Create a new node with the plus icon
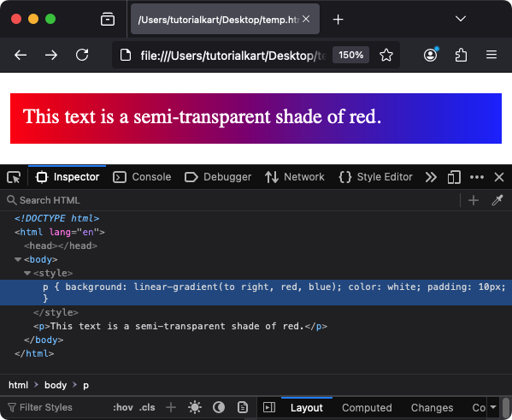This screenshot has width=512, height=420. [x=474, y=200]
